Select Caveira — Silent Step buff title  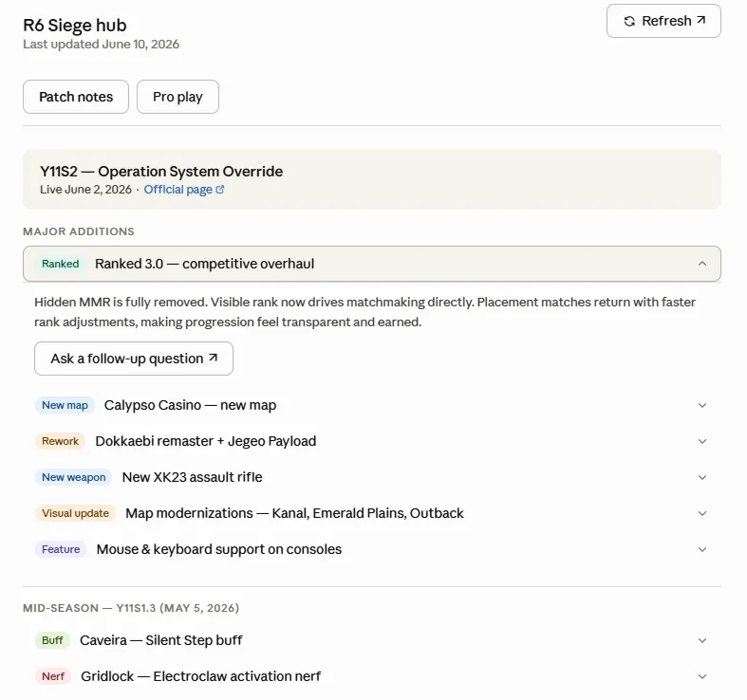161,640
